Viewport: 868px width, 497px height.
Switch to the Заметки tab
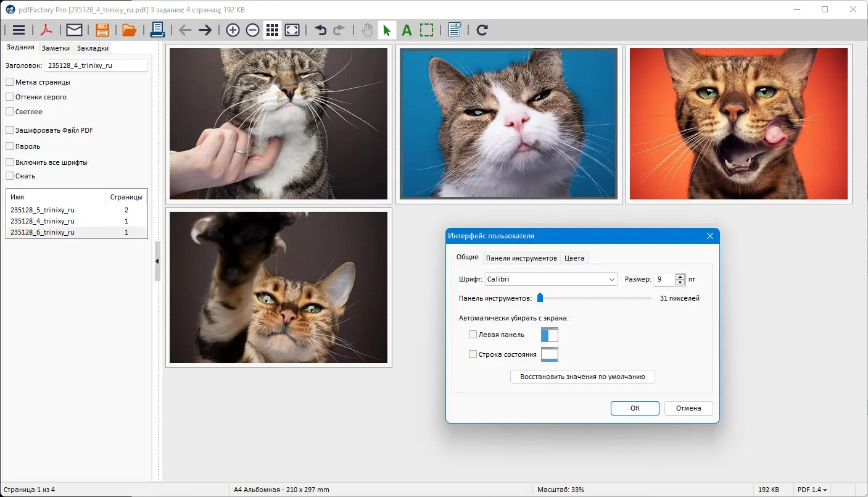pyautogui.click(x=56, y=48)
